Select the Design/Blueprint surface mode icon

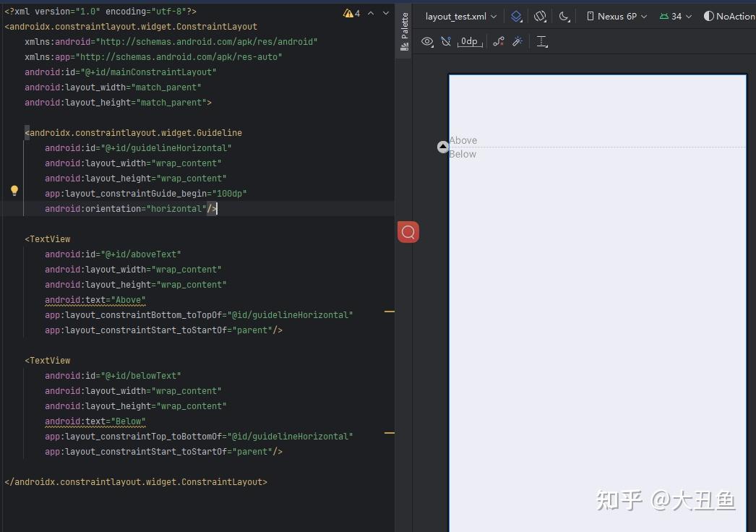[516, 16]
